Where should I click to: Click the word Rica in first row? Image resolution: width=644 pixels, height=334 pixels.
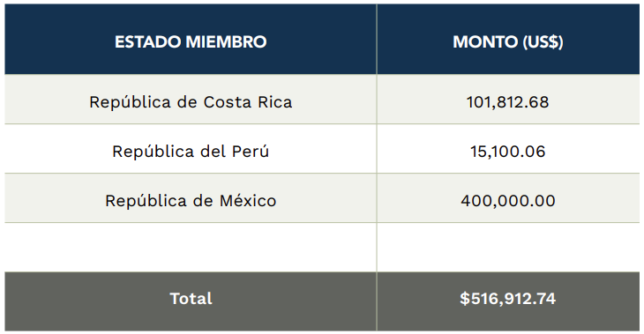coord(274,102)
